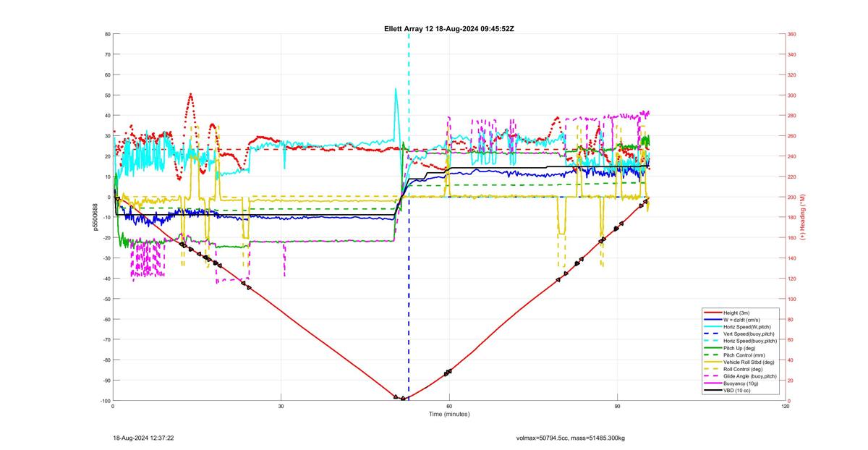
Task: Select the 'VBD (10 cc)' legend entry
Action: pos(738,391)
